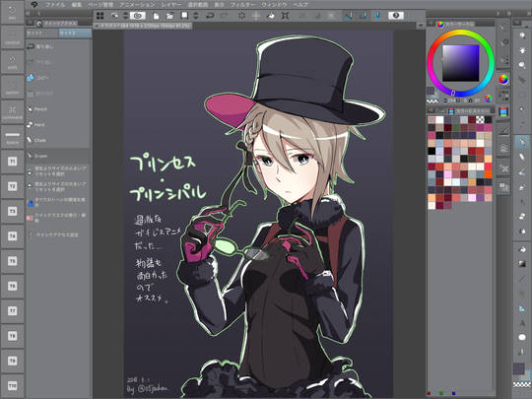Select the G-pen tool in Quick Access
The width and height of the screenshot is (532, 399).
pos(58,156)
